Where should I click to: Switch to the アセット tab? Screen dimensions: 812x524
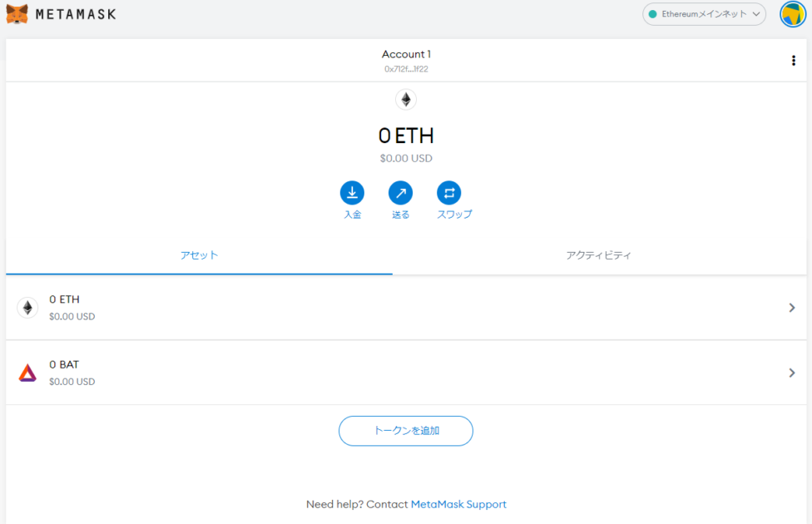tap(200, 255)
